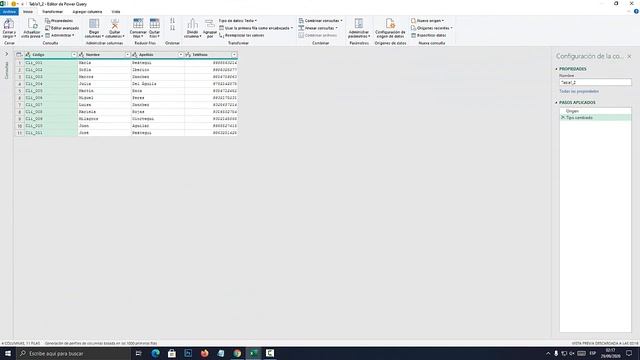Expand the Administrar query dropdown

point(60,35)
